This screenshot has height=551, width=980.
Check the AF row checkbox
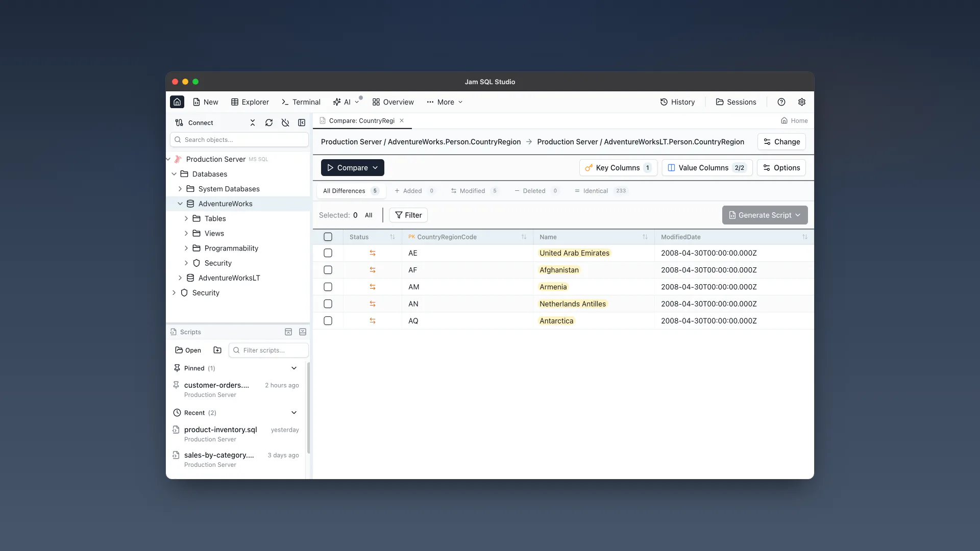pyautogui.click(x=328, y=270)
